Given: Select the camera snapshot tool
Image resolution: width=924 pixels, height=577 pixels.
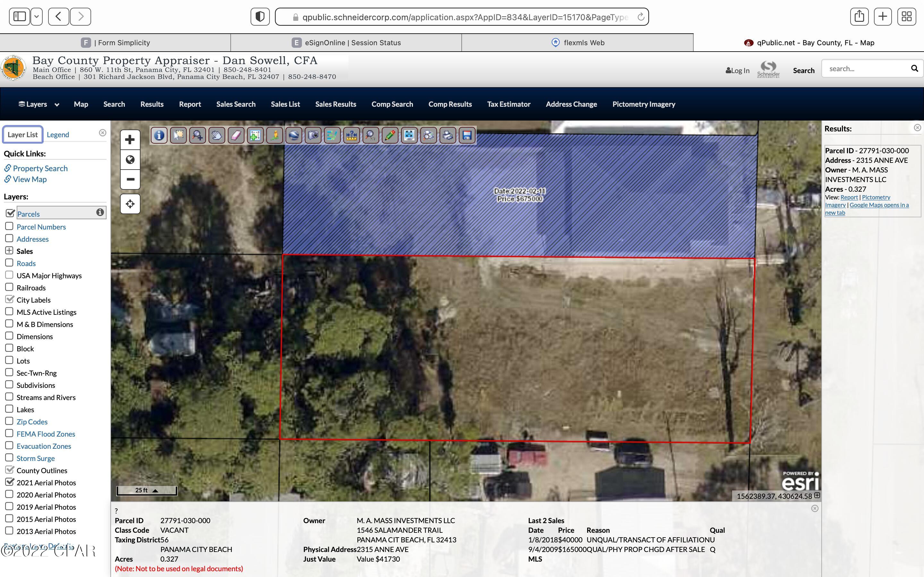Looking at the screenshot, I should [313, 136].
